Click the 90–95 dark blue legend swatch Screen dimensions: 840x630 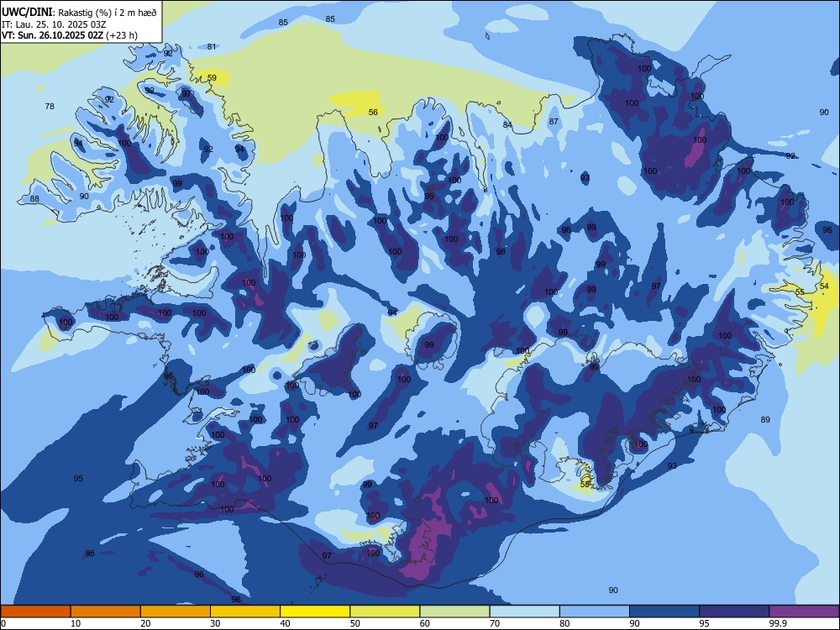coord(664,612)
